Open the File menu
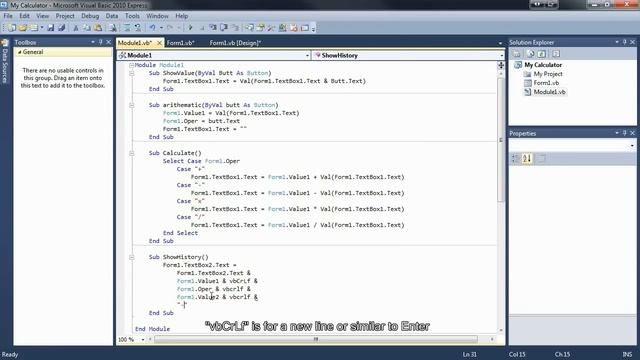The image size is (640, 360). [8, 16]
